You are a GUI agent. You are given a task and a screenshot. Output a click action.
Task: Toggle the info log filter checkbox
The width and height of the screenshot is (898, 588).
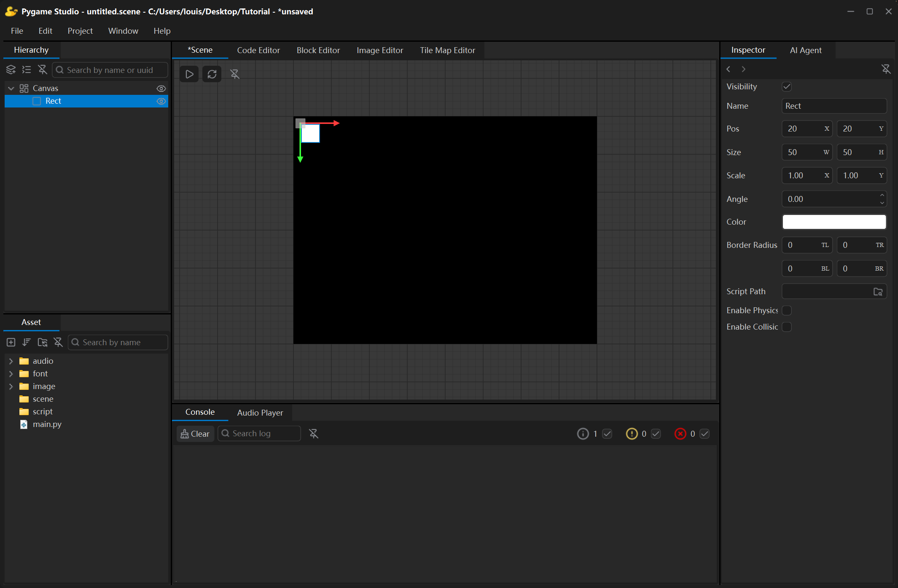coord(607,434)
